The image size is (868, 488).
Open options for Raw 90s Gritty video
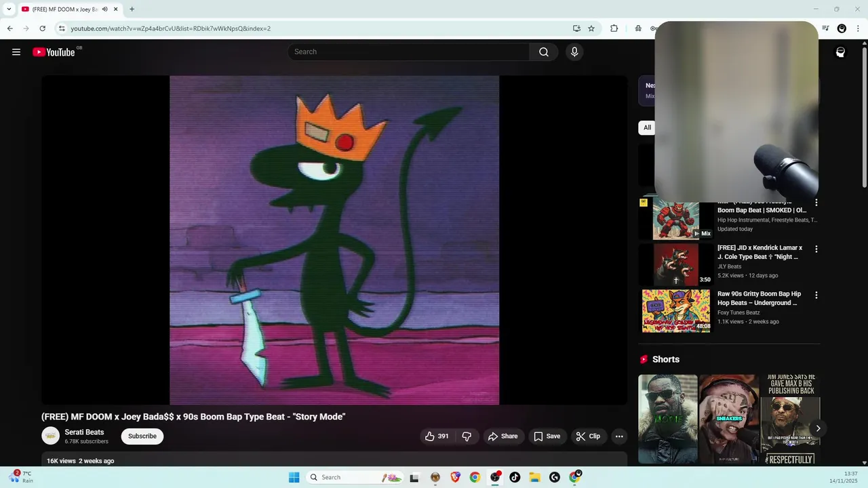point(816,295)
